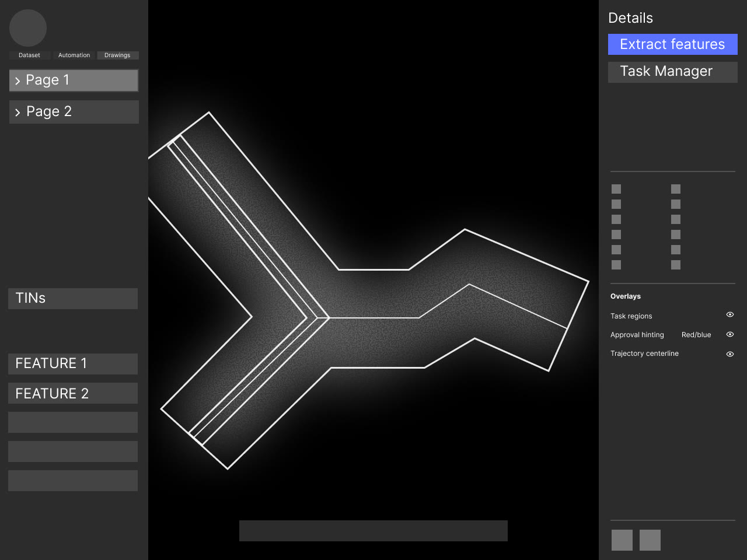Click the Overlays heading
Image resolution: width=747 pixels, height=560 pixels.
tap(626, 296)
